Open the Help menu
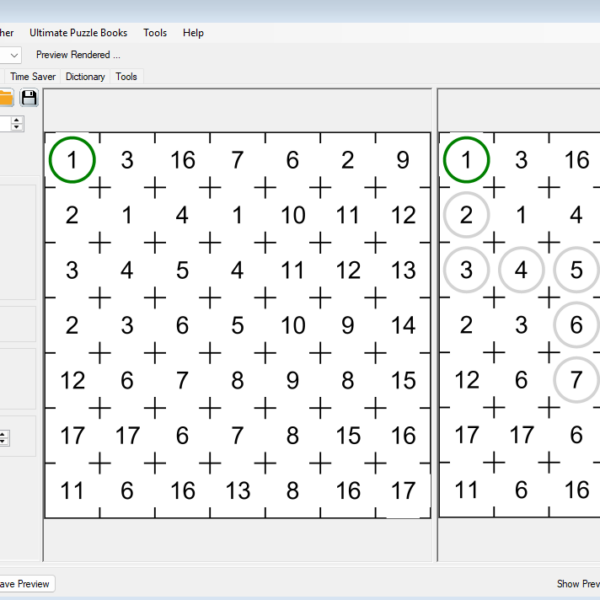 [193, 33]
